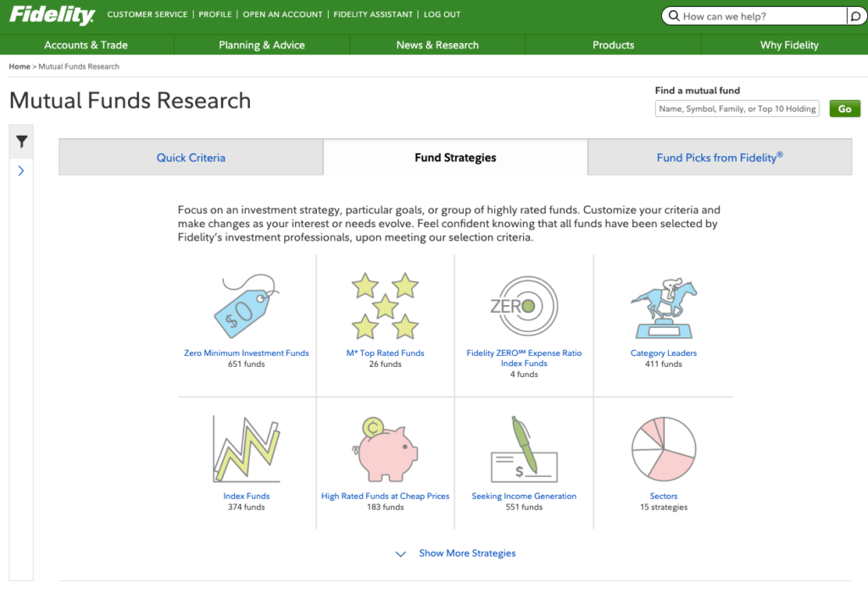Click the filter funnel icon in sidebar

[x=21, y=142]
